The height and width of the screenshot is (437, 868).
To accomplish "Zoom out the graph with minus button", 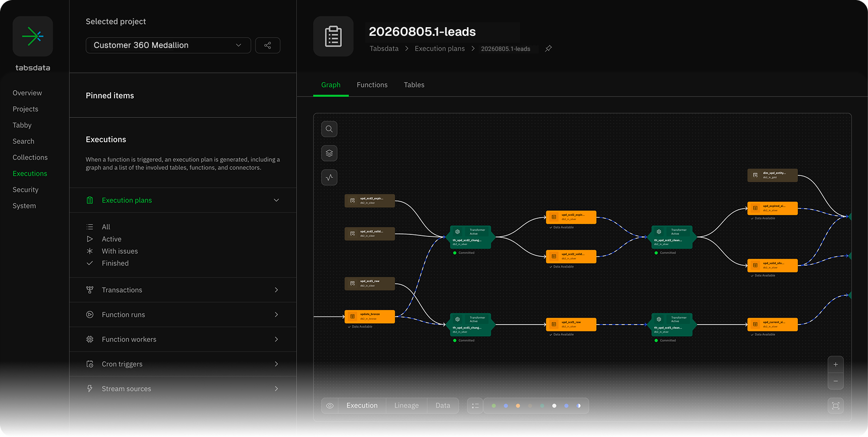I will pyautogui.click(x=836, y=381).
